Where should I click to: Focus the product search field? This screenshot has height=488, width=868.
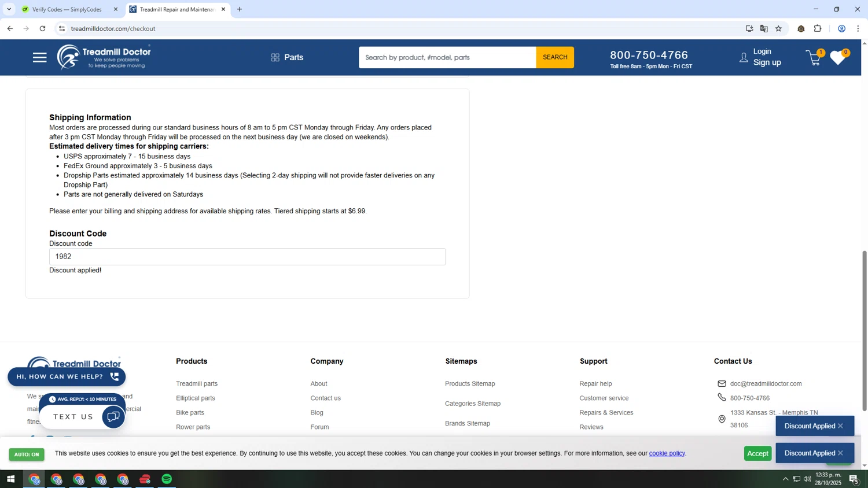(447, 57)
